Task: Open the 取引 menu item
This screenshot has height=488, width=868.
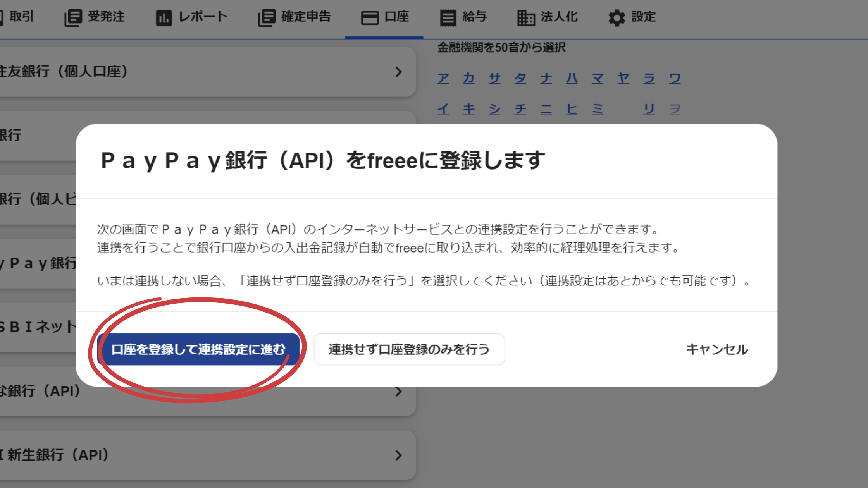Action: (x=21, y=17)
